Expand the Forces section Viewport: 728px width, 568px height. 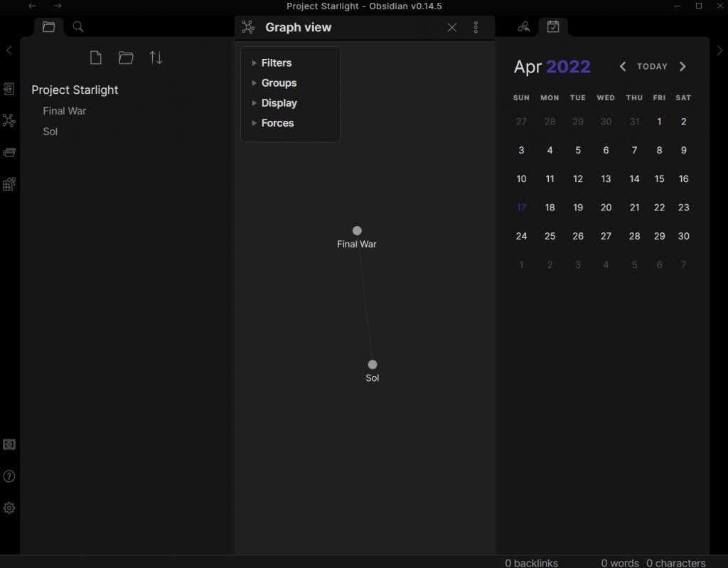277,123
